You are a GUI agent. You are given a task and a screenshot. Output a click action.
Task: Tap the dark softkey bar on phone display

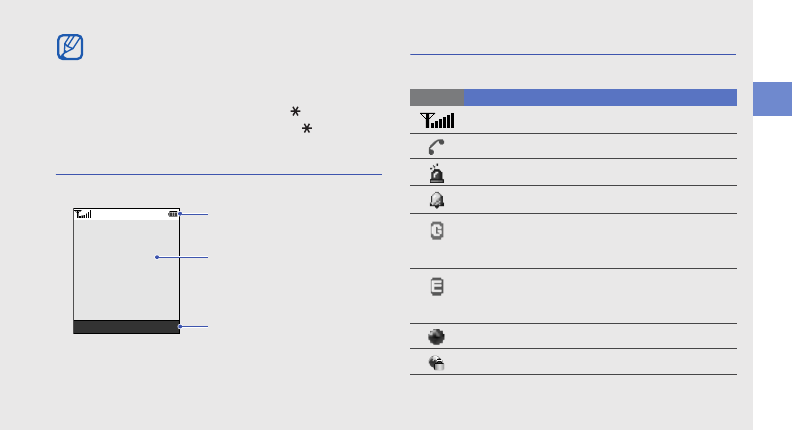pos(126,326)
